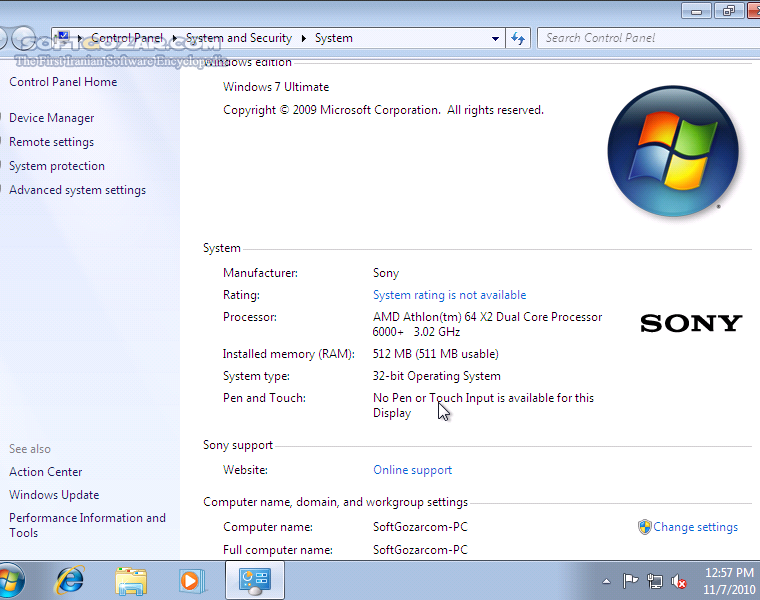Restore down the System window

coord(728,11)
